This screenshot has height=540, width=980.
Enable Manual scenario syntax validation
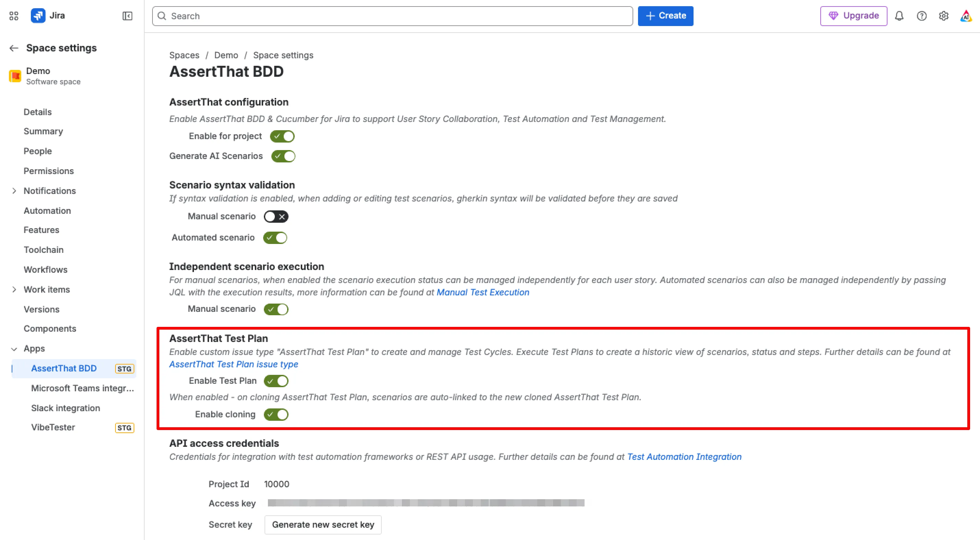[x=276, y=217]
